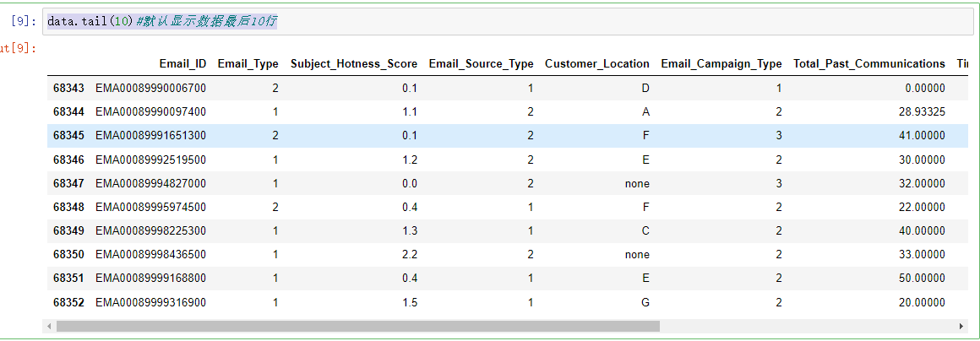Image resolution: width=980 pixels, height=341 pixels.
Task: Click the Total_Past_Communications column header
Action: click(x=868, y=63)
